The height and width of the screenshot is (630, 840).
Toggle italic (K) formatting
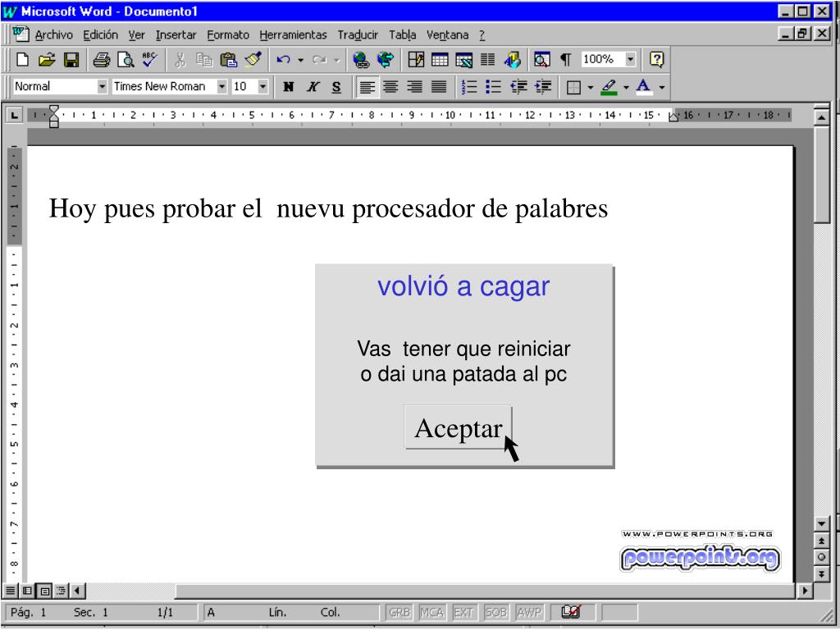313,87
